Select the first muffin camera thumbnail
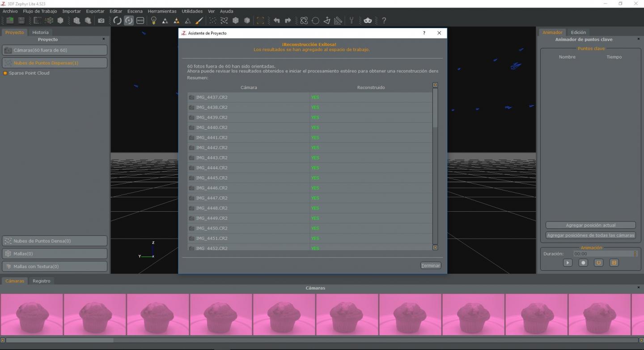 tap(32, 314)
